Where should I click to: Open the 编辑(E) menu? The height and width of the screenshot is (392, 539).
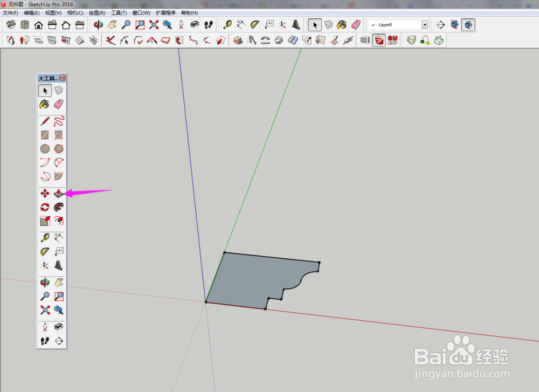coord(32,13)
